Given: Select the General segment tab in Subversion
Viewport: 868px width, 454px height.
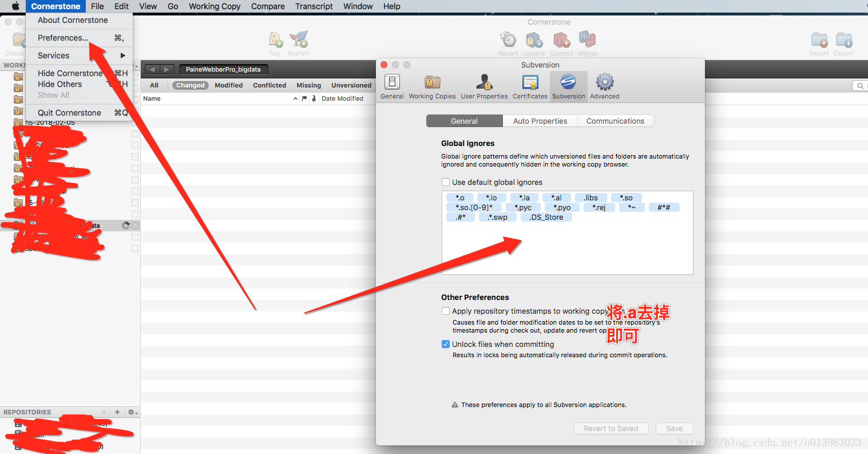Looking at the screenshot, I should point(464,121).
